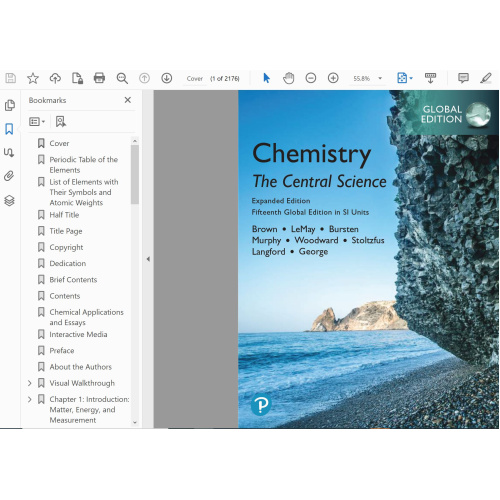The image size is (500, 500).
Task: Zoom out with minus button
Action: click(311, 78)
